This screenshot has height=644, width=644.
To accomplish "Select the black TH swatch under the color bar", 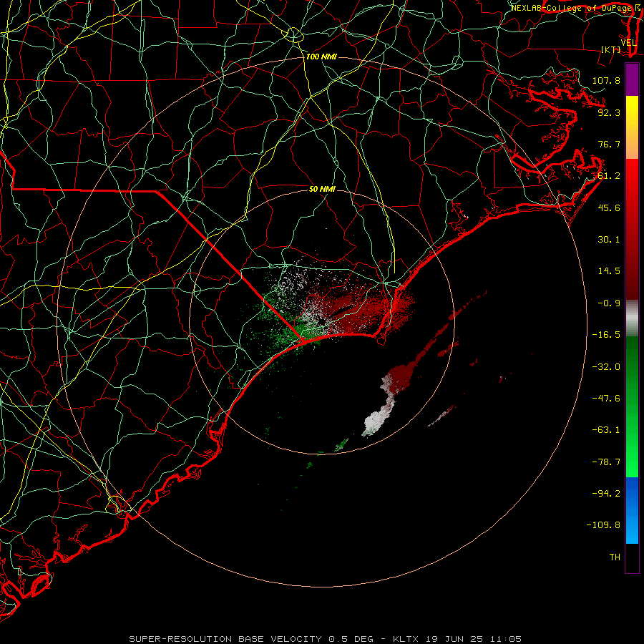I will tap(632, 557).
